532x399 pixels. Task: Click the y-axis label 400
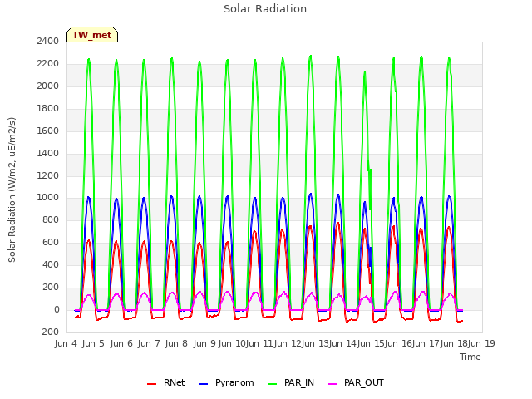coord(51,264)
